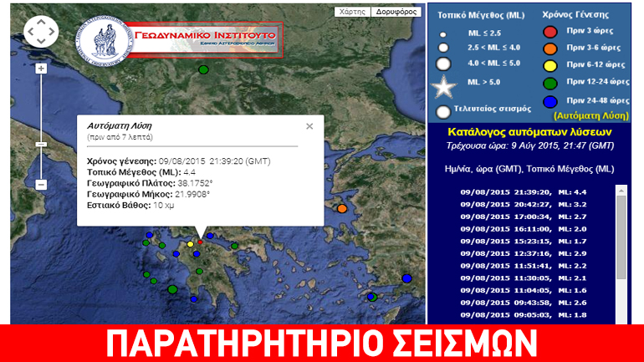Pan map left with the left arrow
This screenshot has width=644, height=362.
tap(31, 31)
